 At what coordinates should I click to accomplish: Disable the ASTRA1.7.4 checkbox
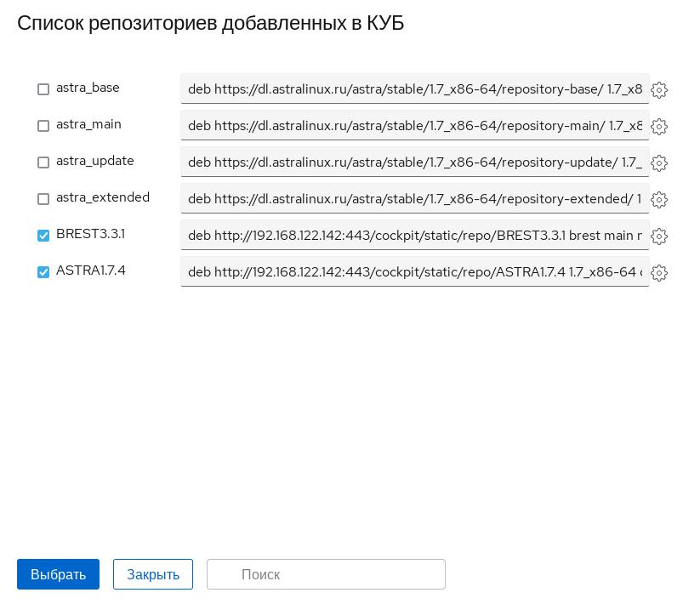[43, 272]
